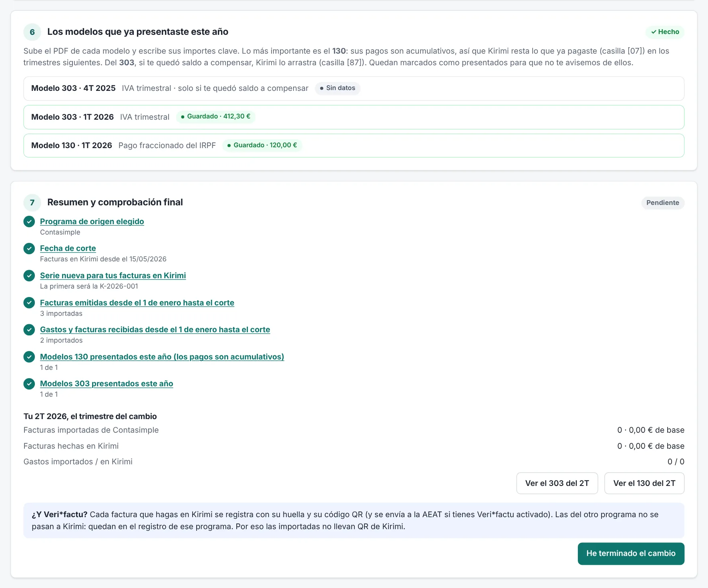Click the text '2 importados'
708x588 pixels.
61,340
